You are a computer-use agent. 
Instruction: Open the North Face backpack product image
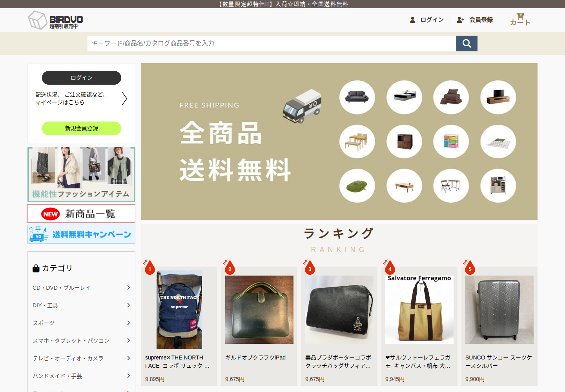pyautogui.click(x=179, y=310)
